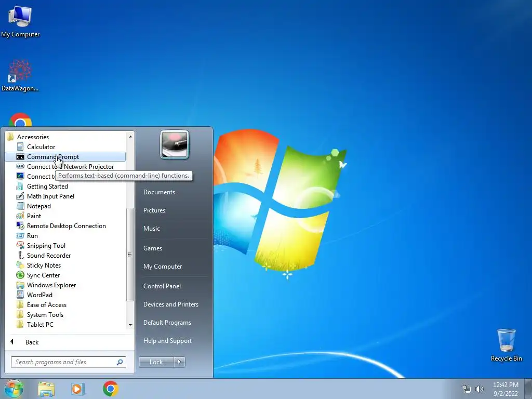The image size is (532, 399).
Task: Click the volume speaker tray icon
Action: pos(480,389)
